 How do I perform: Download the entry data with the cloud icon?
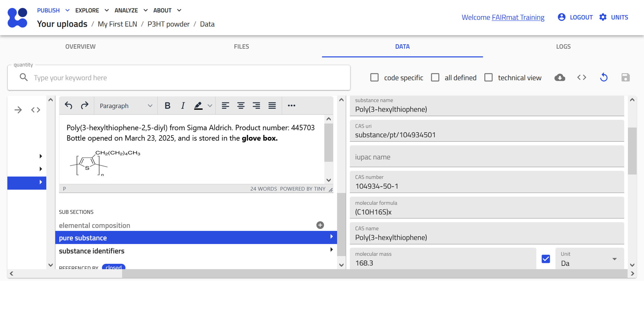point(560,78)
